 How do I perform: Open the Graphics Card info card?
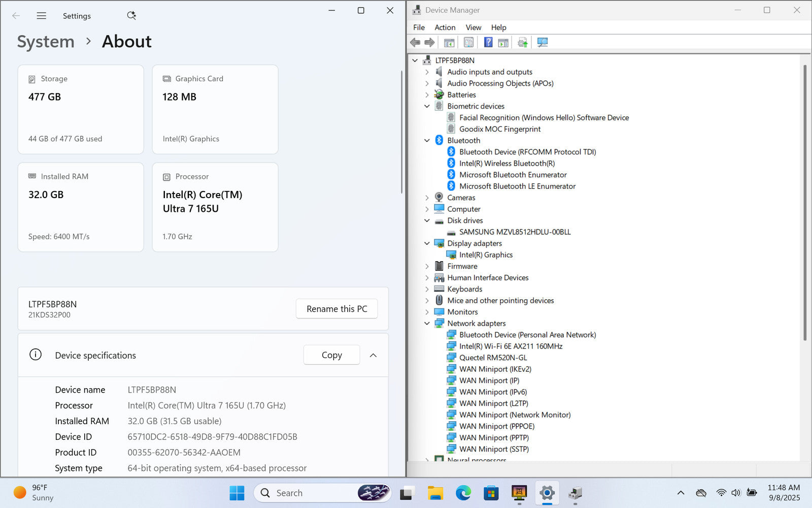coord(215,109)
